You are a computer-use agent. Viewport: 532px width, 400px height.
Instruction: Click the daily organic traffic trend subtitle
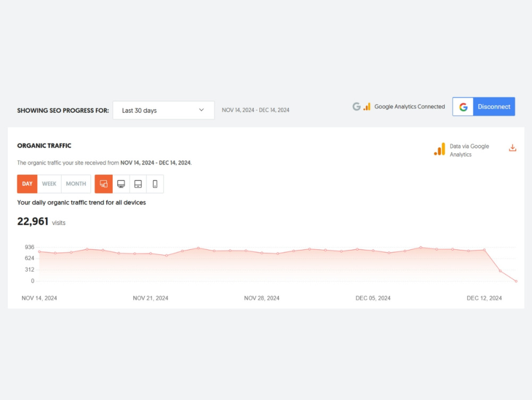click(x=81, y=202)
